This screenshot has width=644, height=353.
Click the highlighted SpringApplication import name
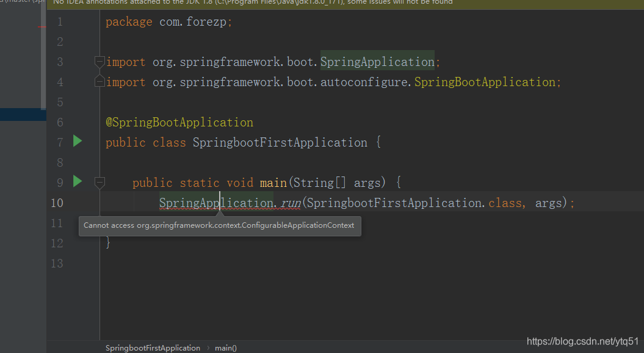[x=377, y=61]
